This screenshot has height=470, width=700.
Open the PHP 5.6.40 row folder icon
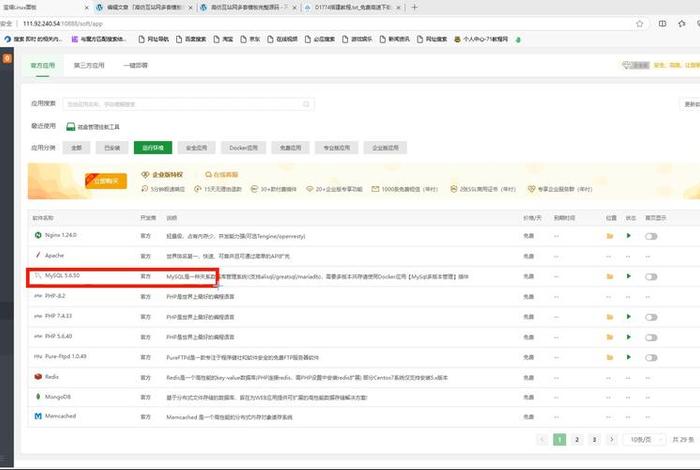click(x=609, y=337)
